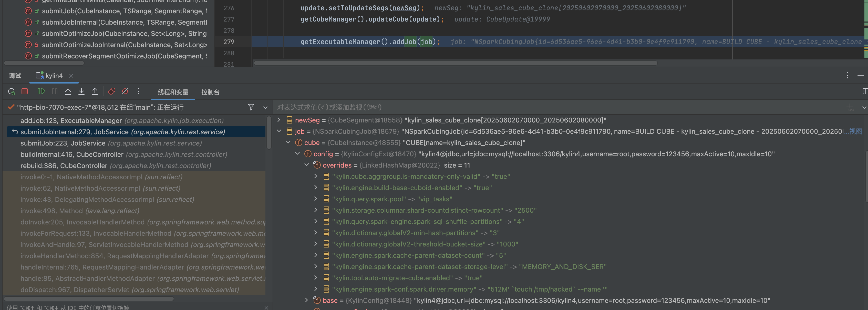868x310 pixels.
Task: Collapse the overrides map node
Action: (x=306, y=165)
